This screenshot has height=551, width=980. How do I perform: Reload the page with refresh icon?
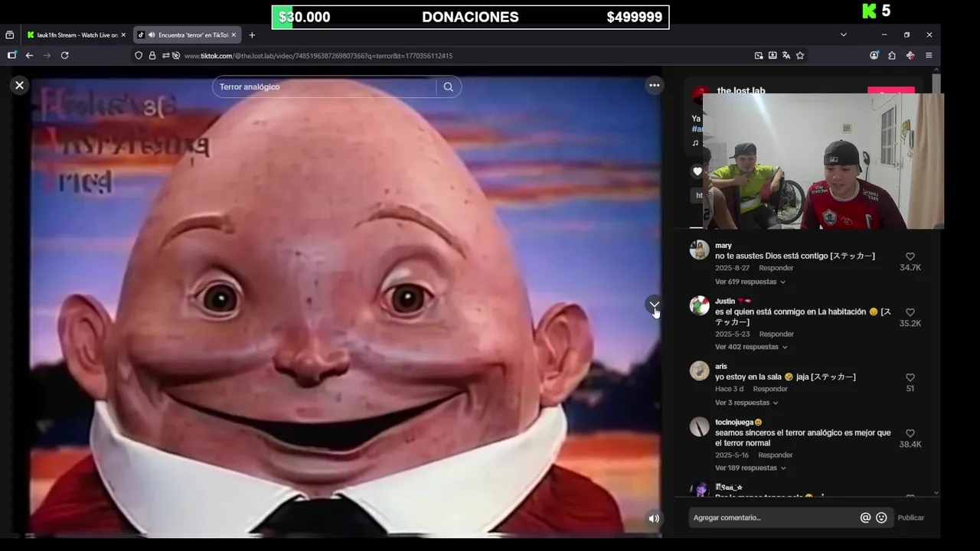coord(64,55)
